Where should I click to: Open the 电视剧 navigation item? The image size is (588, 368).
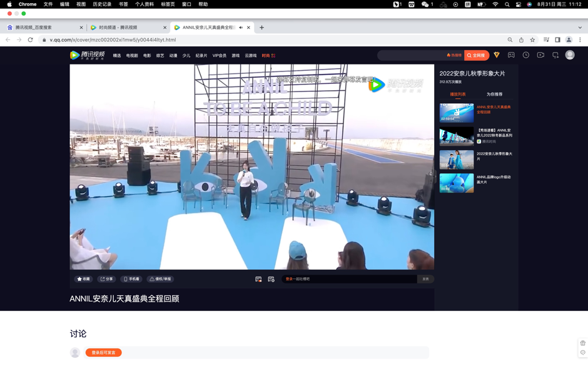click(x=132, y=56)
